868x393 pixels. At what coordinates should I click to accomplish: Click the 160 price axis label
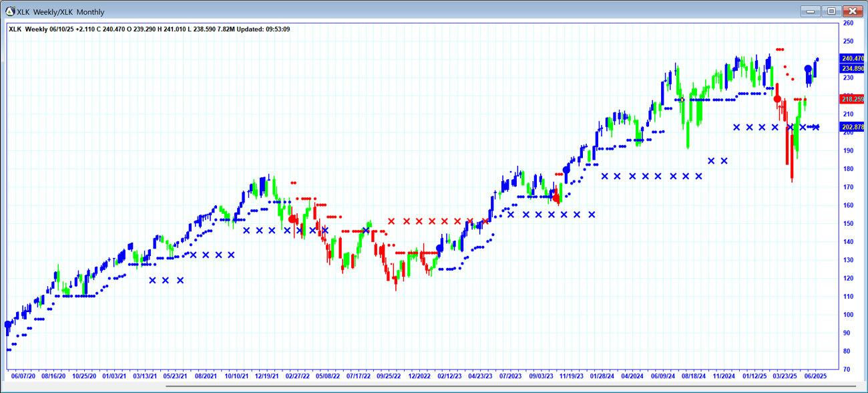point(849,206)
